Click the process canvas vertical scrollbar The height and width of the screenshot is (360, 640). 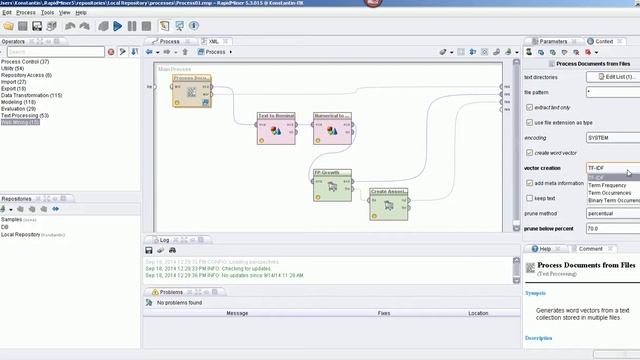(x=516, y=145)
